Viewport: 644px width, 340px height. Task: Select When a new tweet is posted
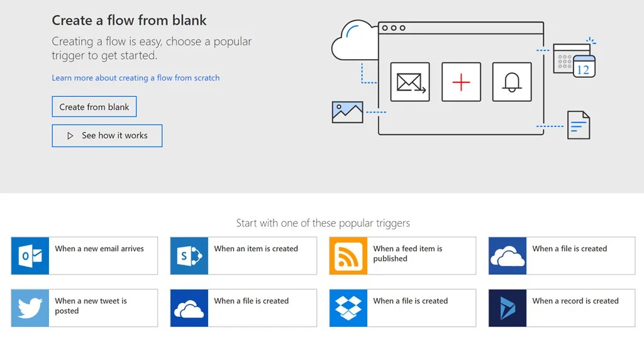point(84,308)
